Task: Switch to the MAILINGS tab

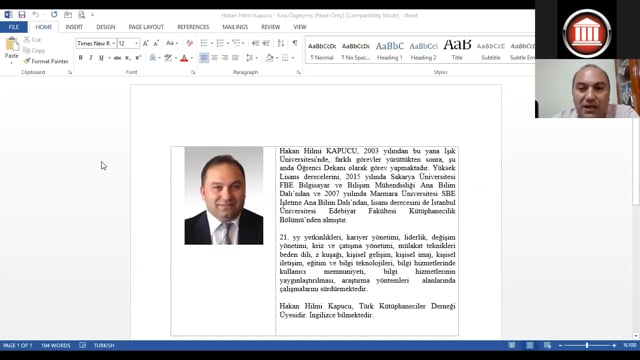Action: (x=235, y=27)
